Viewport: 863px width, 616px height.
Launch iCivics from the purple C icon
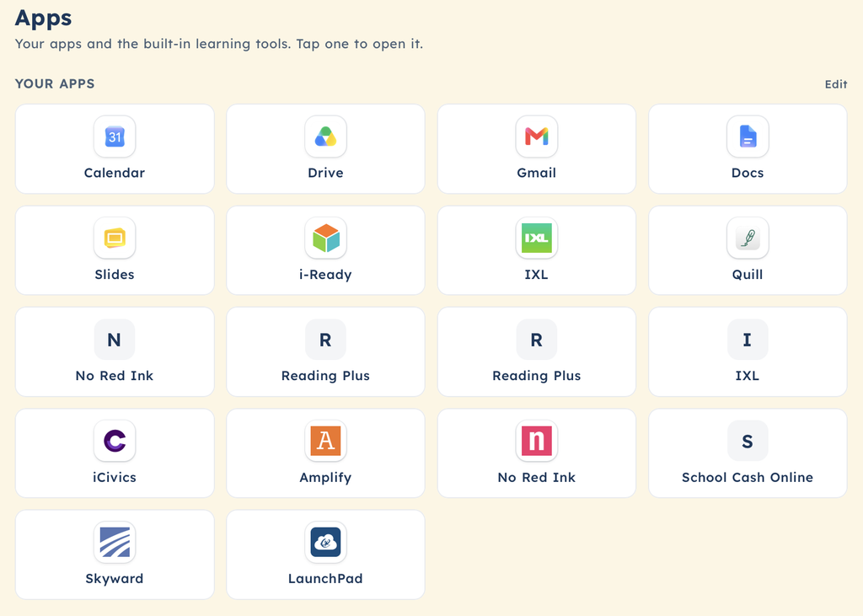[x=115, y=441]
